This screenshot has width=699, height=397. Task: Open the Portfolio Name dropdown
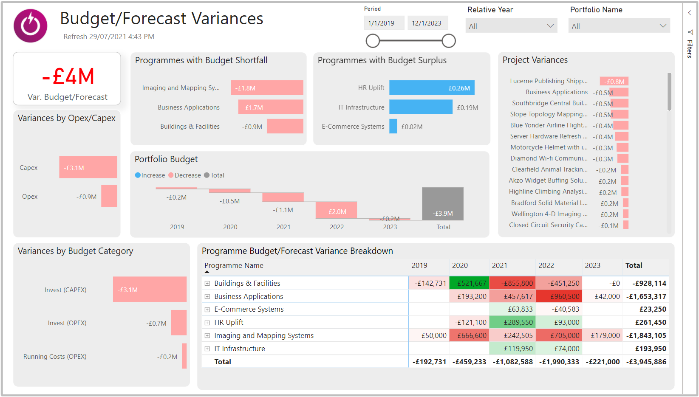tap(619, 26)
